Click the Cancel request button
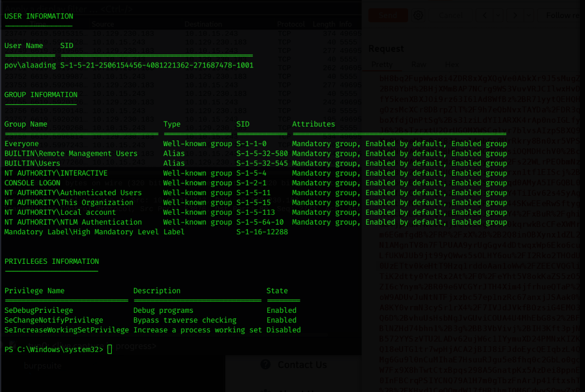Image resolution: width=585 pixels, height=392 pixels. [x=450, y=15]
